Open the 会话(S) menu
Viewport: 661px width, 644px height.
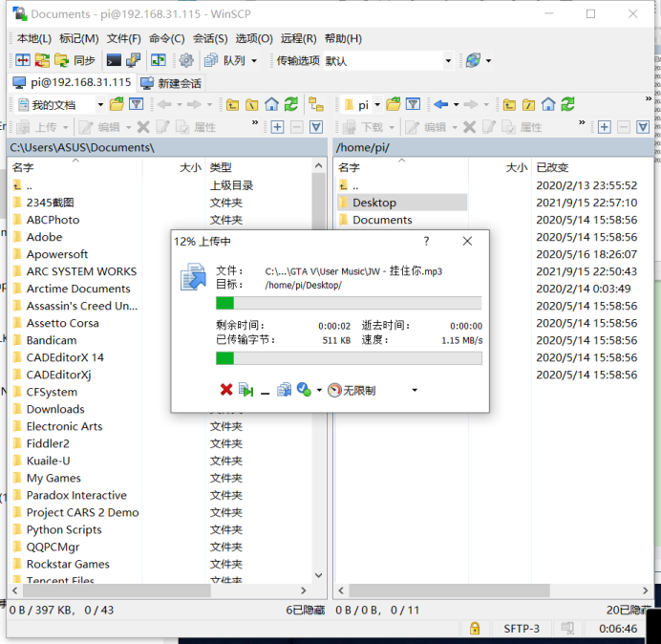pyautogui.click(x=210, y=39)
